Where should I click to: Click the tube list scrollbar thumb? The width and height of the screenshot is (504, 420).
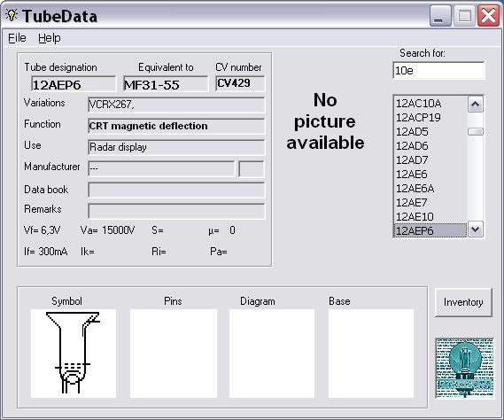(476, 131)
